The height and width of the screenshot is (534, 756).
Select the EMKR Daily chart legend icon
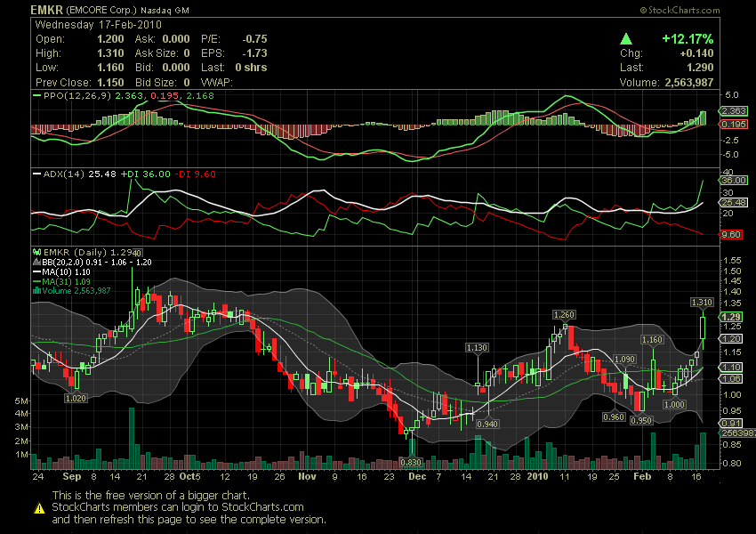click(x=36, y=252)
